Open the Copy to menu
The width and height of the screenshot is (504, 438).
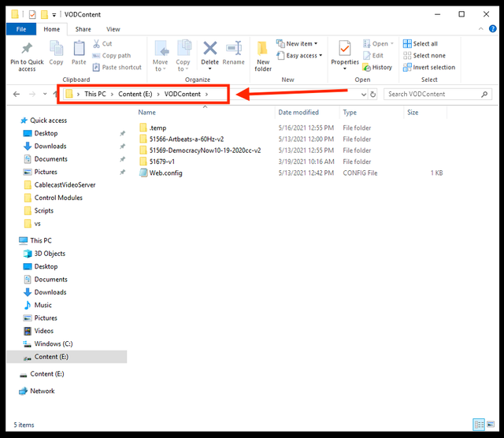tap(183, 56)
